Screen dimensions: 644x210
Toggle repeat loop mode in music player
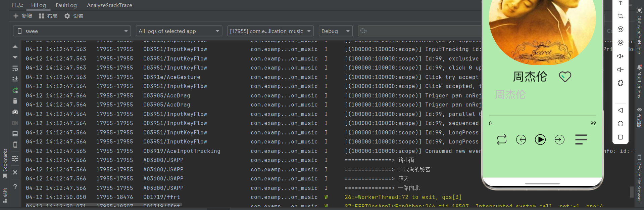(x=502, y=139)
